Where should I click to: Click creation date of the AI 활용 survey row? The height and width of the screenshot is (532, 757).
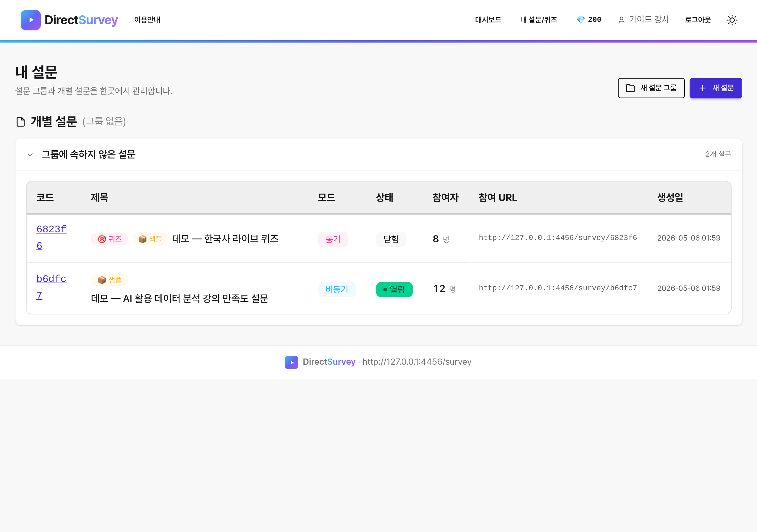click(689, 288)
